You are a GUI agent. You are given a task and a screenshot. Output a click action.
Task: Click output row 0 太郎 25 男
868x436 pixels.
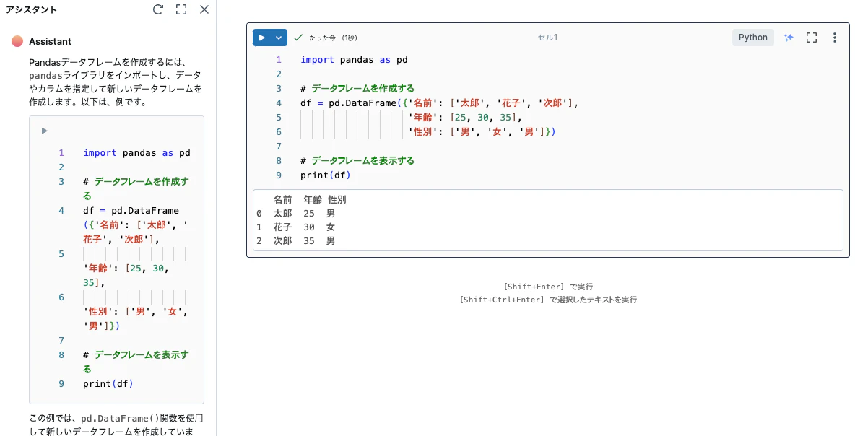click(x=296, y=214)
